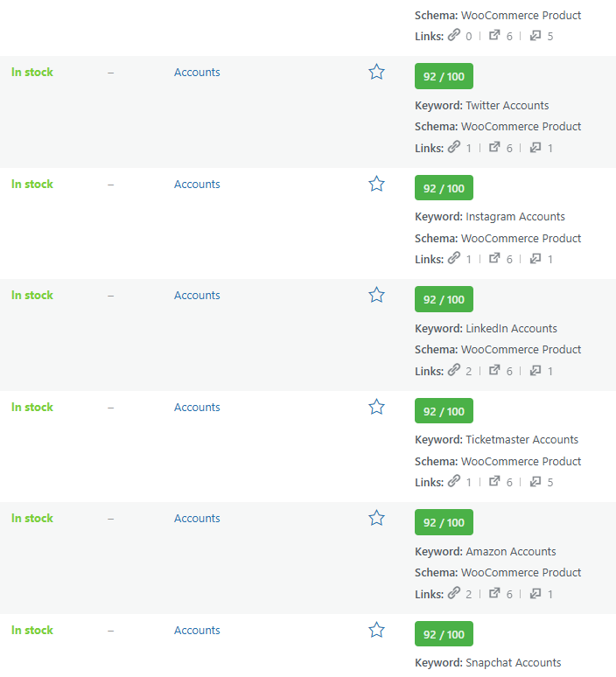Click incoming links icon for Amazon Accounts
The image size is (616, 677).
tap(535, 594)
